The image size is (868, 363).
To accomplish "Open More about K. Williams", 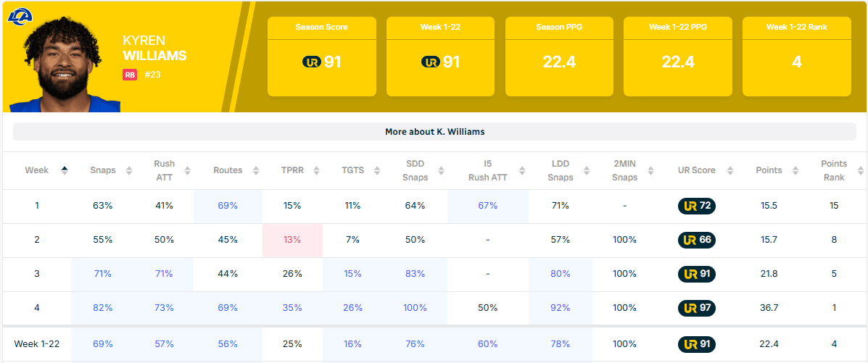I will 434,132.
